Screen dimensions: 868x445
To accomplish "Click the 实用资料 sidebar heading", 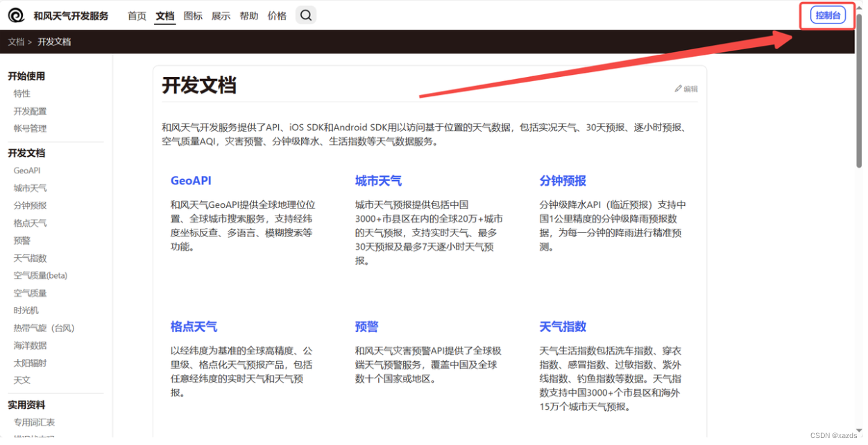I will pos(26,405).
